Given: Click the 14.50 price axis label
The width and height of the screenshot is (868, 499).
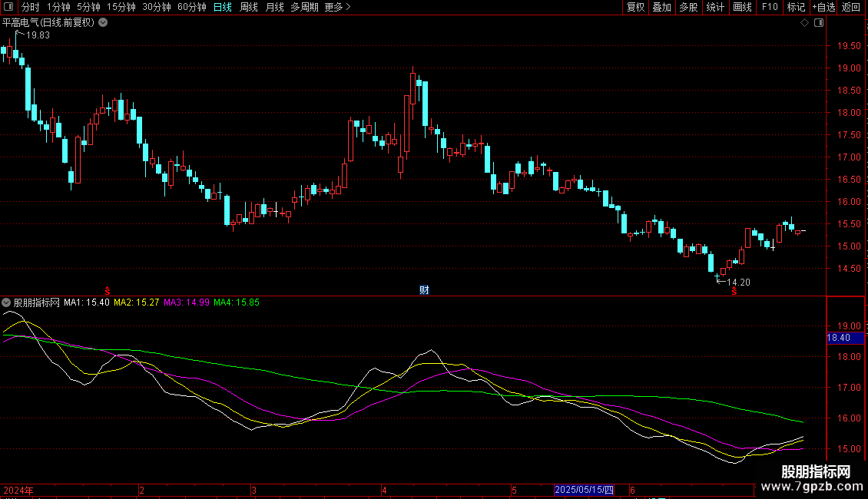Looking at the screenshot, I should click(x=849, y=269).
